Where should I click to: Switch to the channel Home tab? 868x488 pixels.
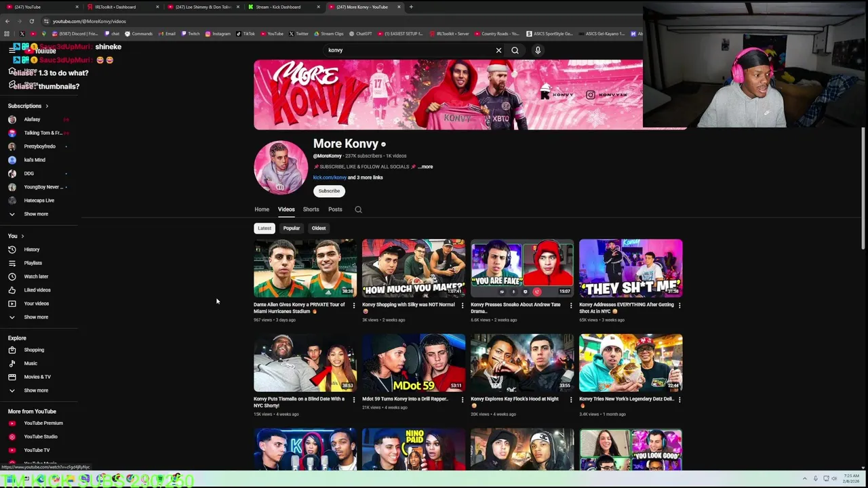click(x=262, y=209)
